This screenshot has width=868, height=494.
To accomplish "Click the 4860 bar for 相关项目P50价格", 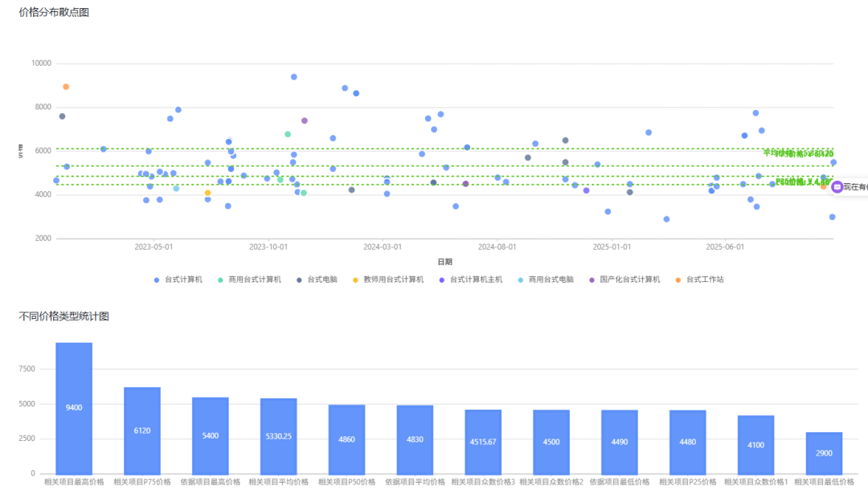I will 346,439.
